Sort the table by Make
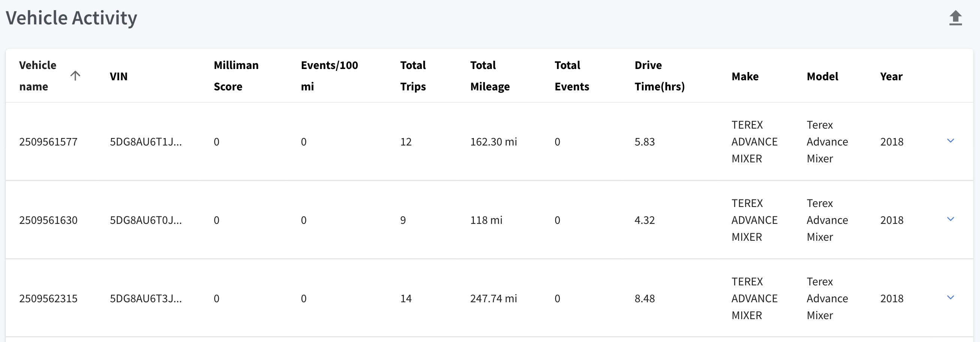 [745, 76]
